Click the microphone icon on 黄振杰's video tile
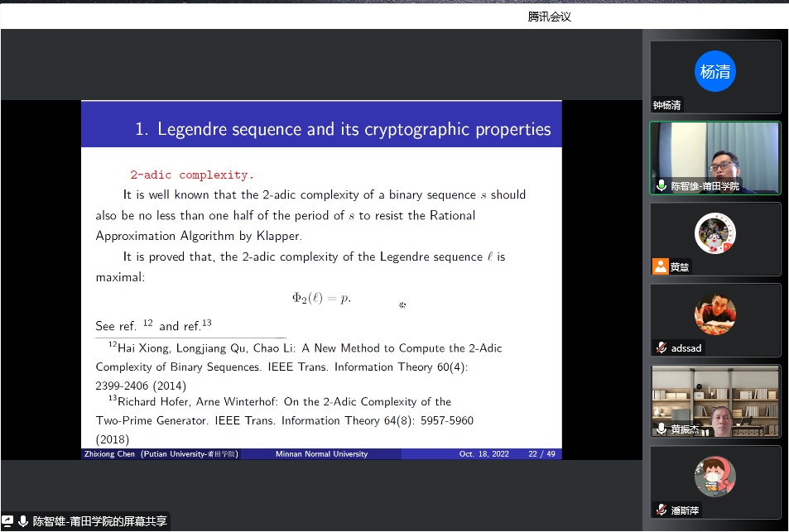789x532 pixels. pos(662,429)
